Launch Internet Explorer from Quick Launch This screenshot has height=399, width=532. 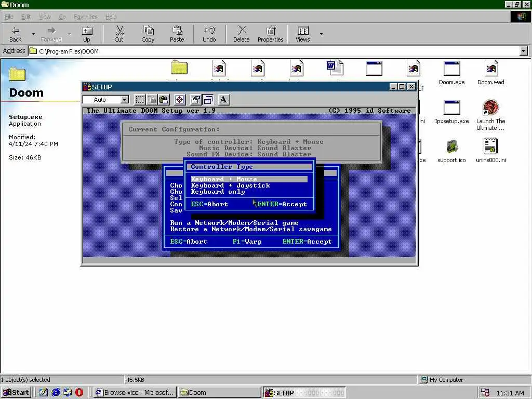[x=56, y=392]
